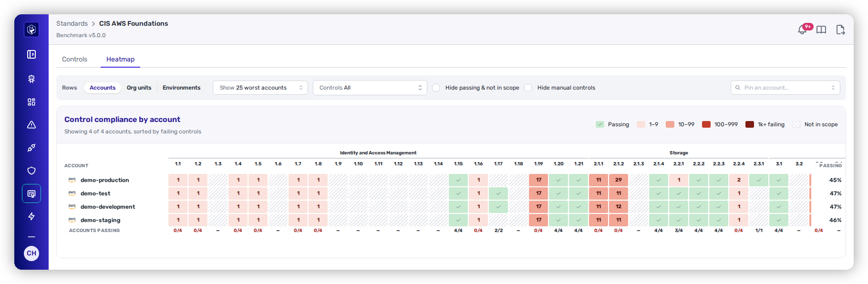Select Environments row grouping

181,88
